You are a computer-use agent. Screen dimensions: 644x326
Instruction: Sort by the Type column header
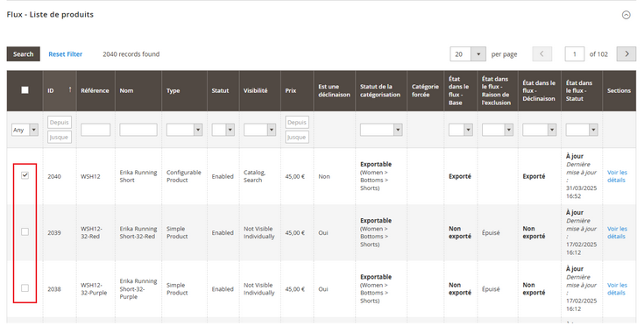pos(184,91)
